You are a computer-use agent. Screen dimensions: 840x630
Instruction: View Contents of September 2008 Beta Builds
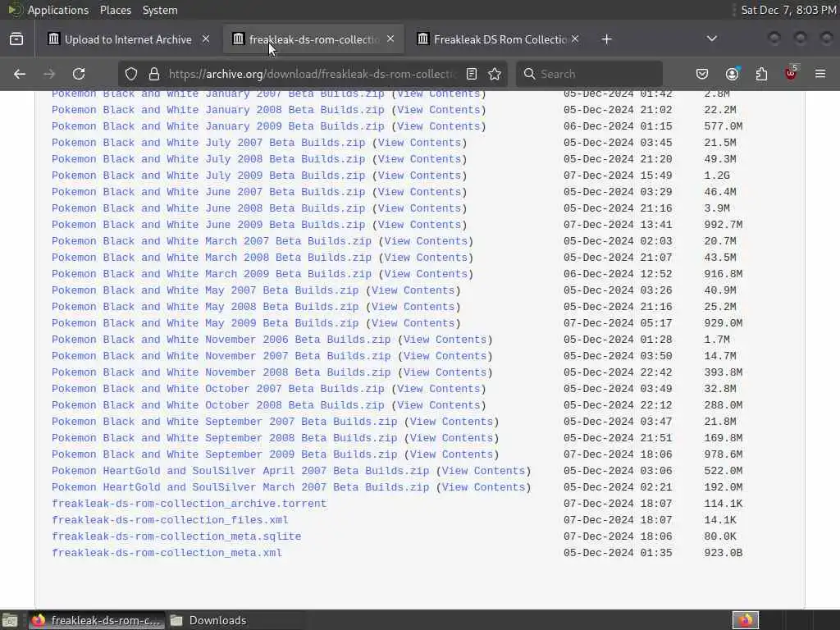pyautogui.click(x=452, y=438)
